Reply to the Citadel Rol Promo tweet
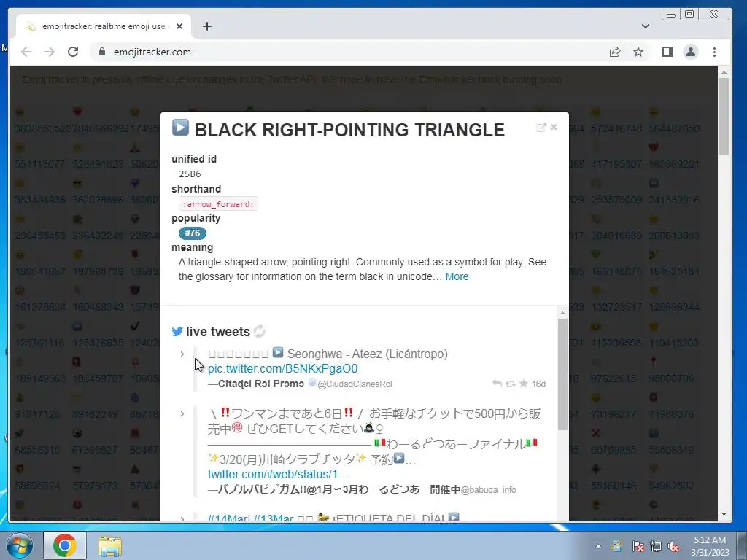The height and width of the screenshot is (560, 747). pyautogui.click(x=497, y=384)
